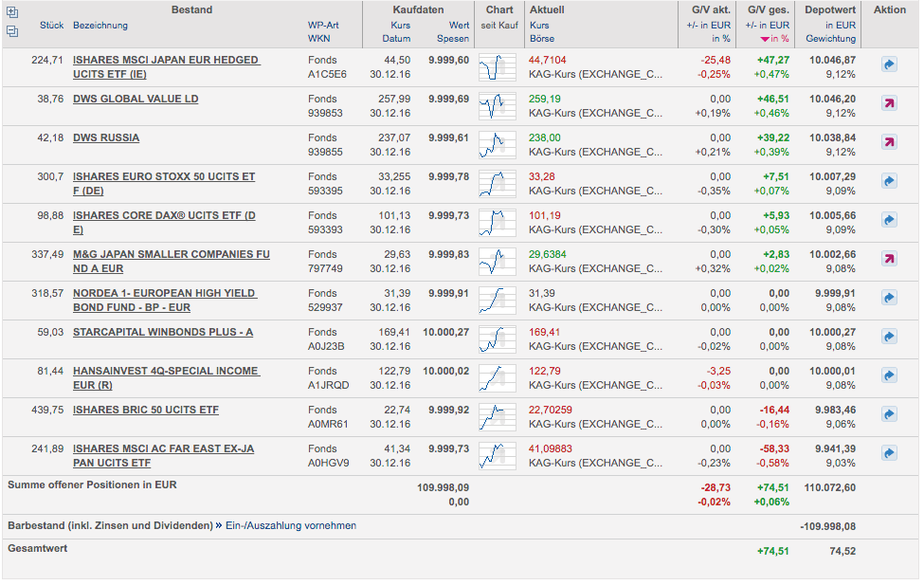Open the ISHARES EURO STOXX 50 UCITS ETF link
The width and height of the screenshot is (924, 585).
click(164, 184)
